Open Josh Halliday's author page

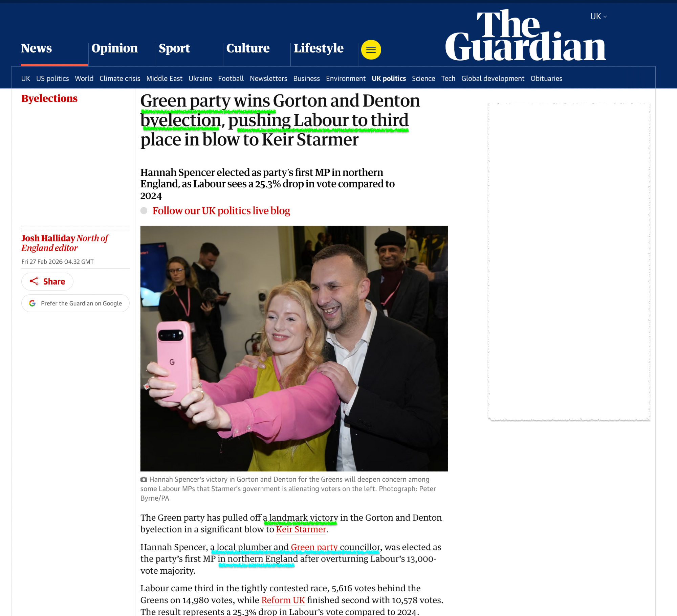48,238
